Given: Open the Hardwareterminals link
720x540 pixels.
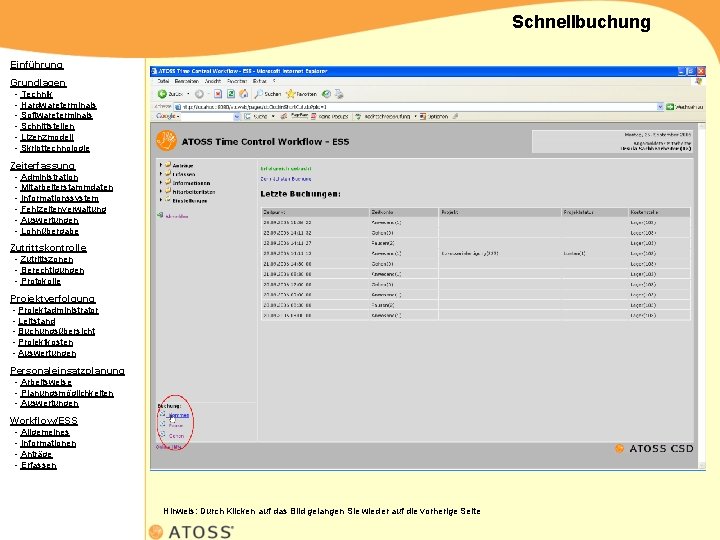Looking at the screenshot, I should click(58, 105).
